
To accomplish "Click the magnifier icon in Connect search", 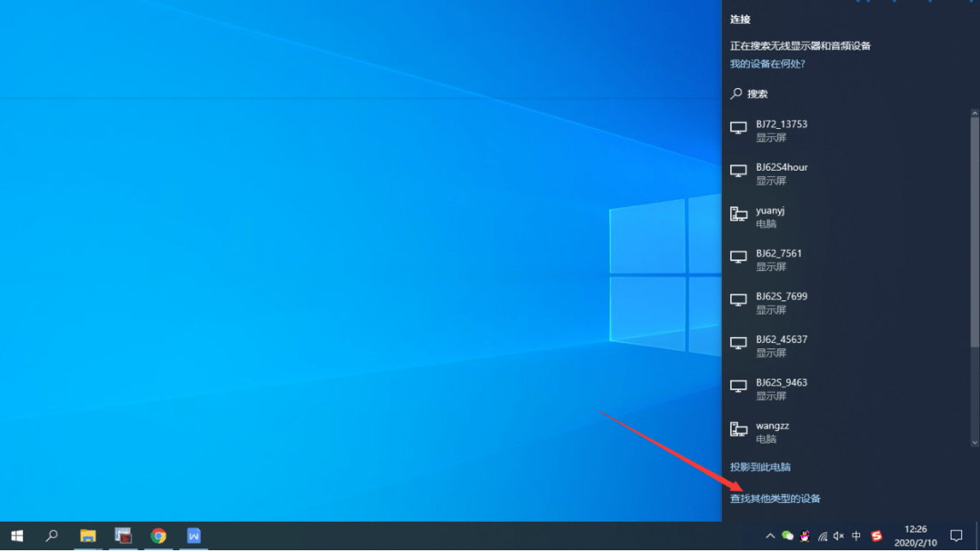I will (x=736, y=93).
